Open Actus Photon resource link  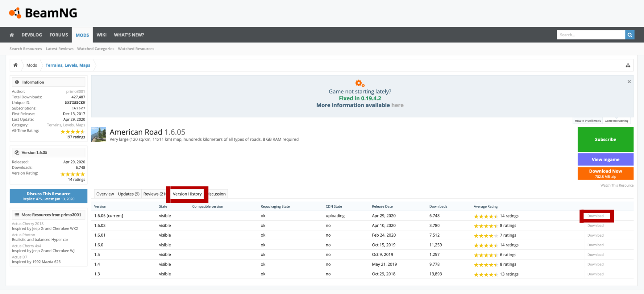tap(23, 235)
